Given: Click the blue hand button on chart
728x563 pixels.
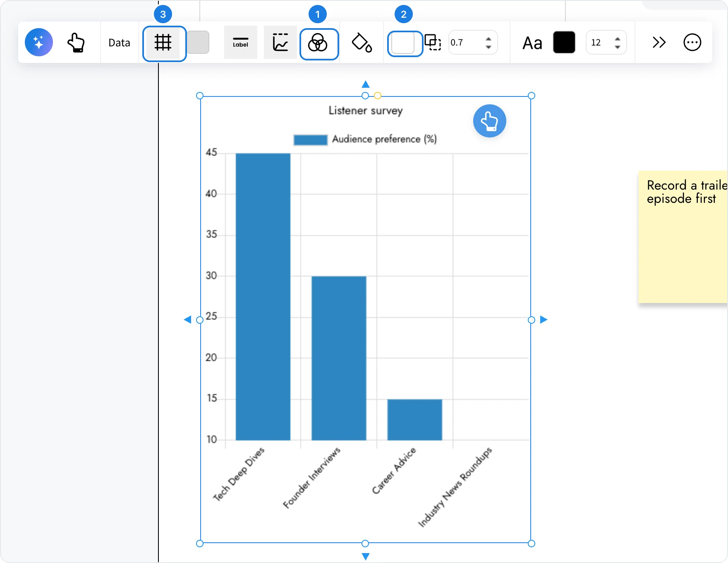Looking at the screenshot, I should tap(490, 121).
